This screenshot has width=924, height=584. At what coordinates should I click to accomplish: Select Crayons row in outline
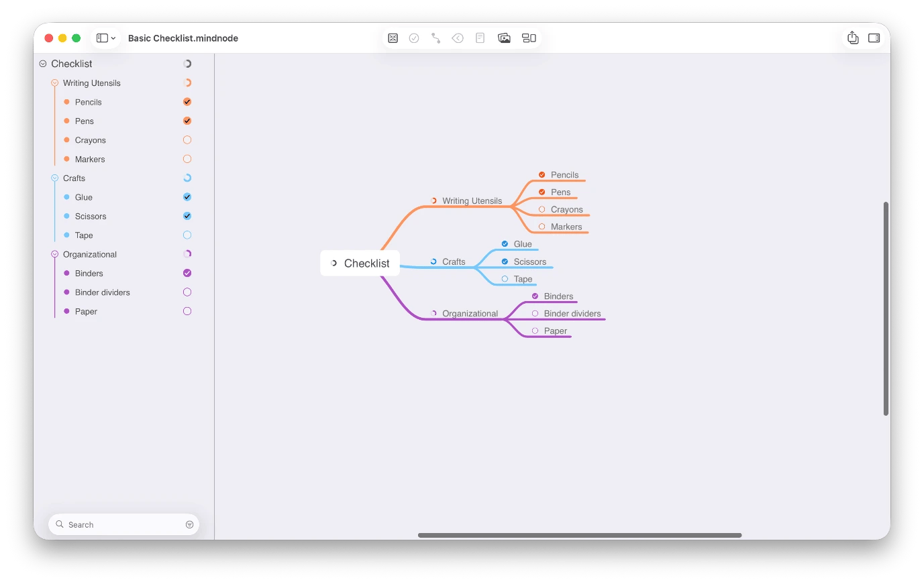(123, 140)
